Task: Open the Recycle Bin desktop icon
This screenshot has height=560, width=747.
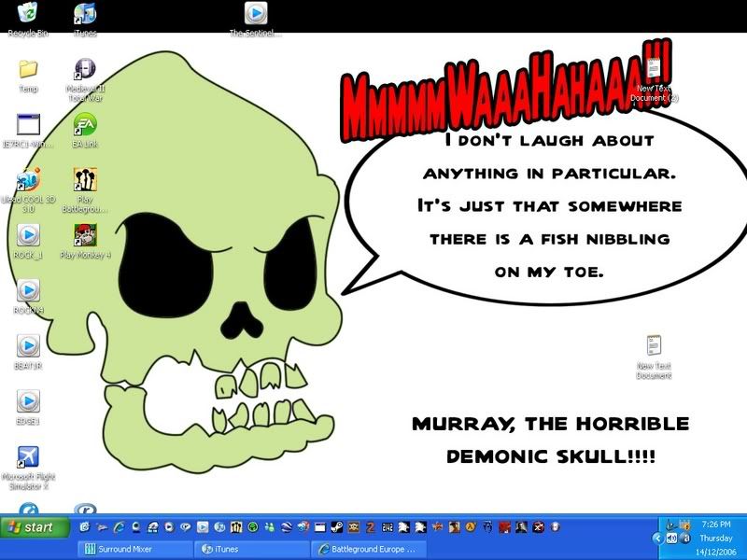Action: pos(28,19)
